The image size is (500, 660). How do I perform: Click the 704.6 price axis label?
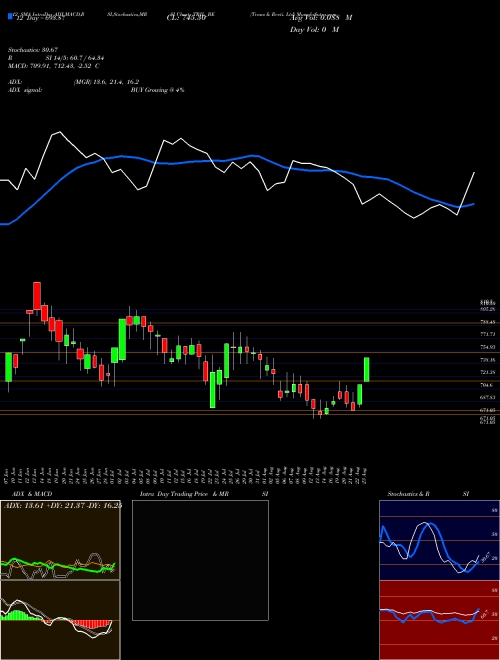coord(487,385)
